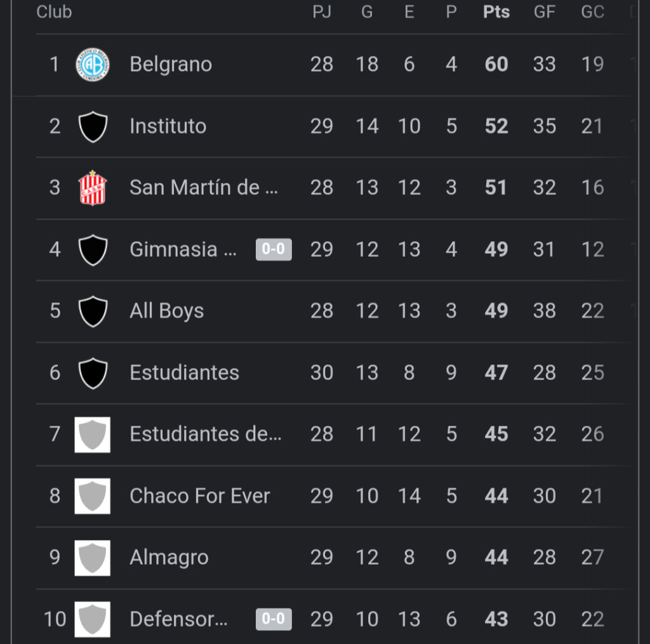The height and width of the screenshot is (644, 650).
Task: Click the Defensor gray shield icon
Action: tap(93, 619)
